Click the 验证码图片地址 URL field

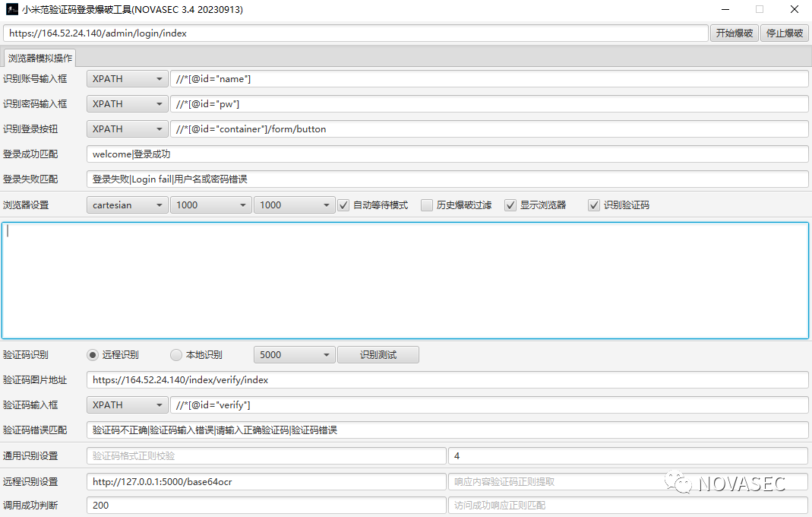coord(447,380)
